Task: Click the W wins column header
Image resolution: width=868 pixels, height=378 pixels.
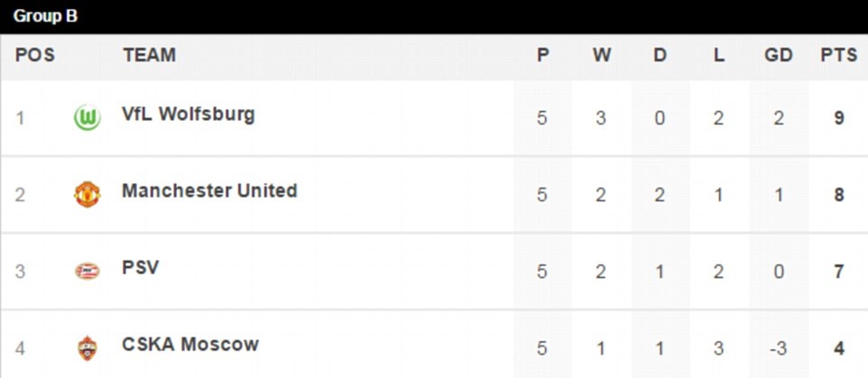Action: pyautogui.click(x=602, y=55)
